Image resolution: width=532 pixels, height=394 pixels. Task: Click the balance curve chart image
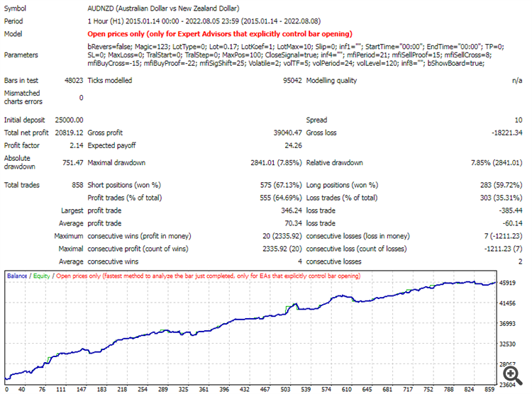pyautogui.click(x=250, y=327)
